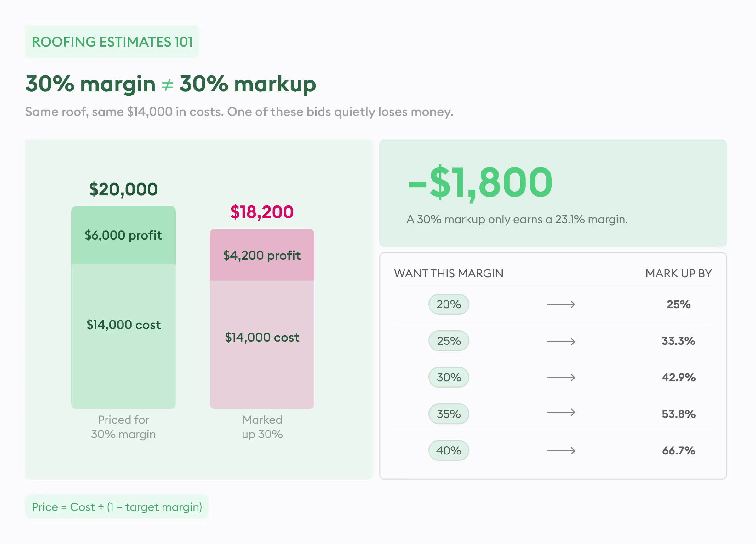Select the 30% margin pill
Viewport: 756px width, 544px height.
click(x=449, y=377)
